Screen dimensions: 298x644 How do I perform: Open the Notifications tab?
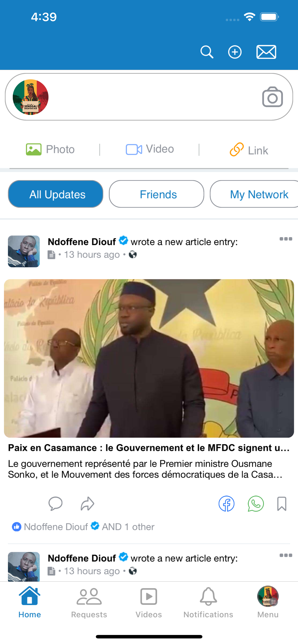click(208, 603)
